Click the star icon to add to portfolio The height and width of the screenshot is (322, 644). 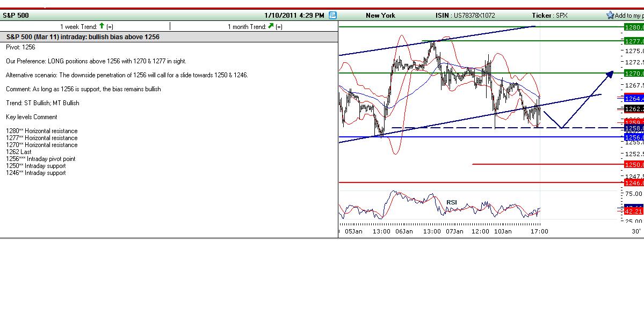[x=610, y=16]
